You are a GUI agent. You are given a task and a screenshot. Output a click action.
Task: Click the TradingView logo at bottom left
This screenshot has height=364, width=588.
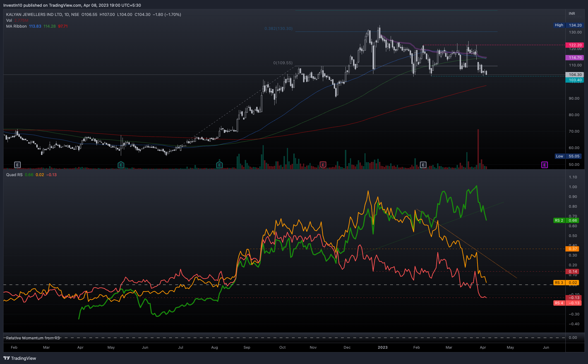click(20, 358)
